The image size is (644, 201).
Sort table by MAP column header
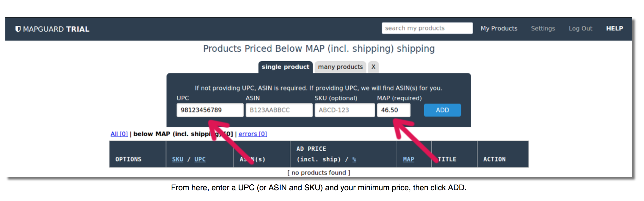click(x=408, y=159)
